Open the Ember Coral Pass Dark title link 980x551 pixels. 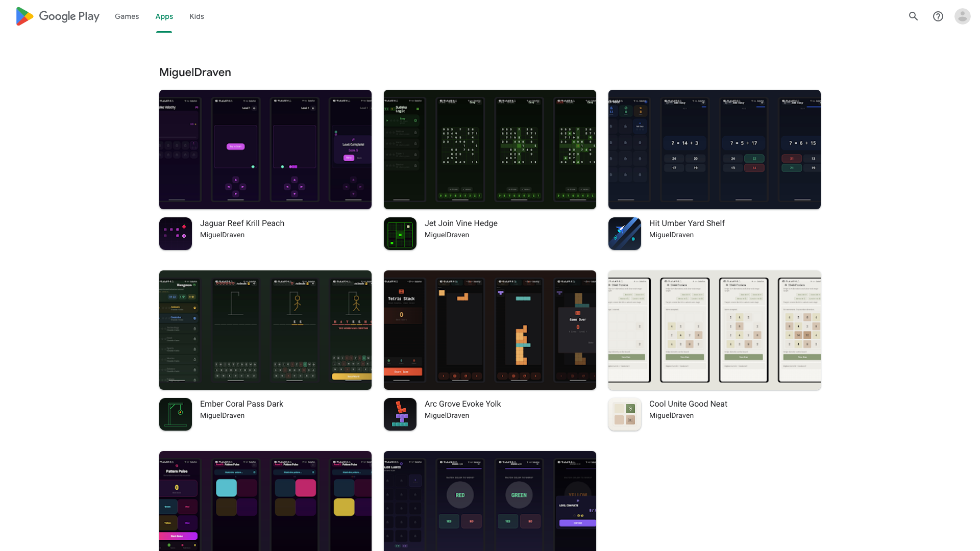(x=241, y=404)
